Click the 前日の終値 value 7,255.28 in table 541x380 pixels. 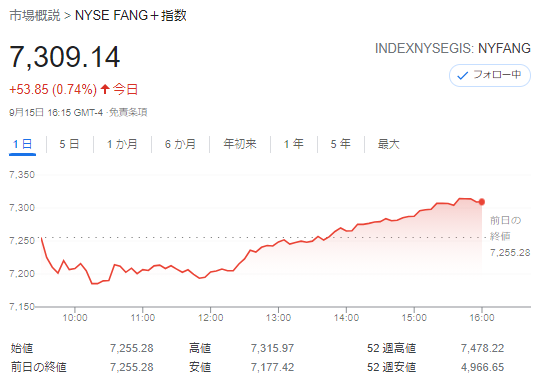[131, 367]
